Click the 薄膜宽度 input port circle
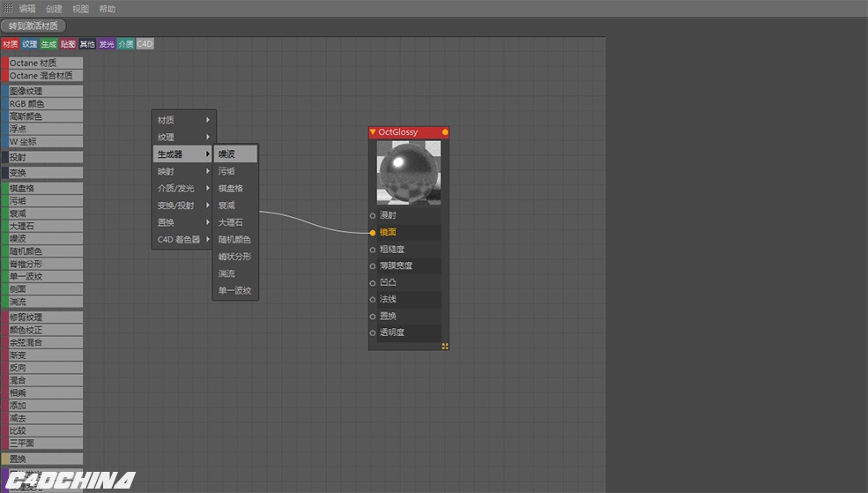 [373, 265]
